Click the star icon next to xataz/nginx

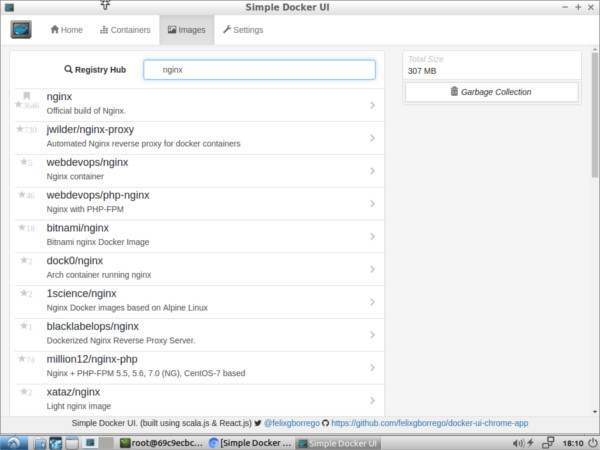(24, 391)
